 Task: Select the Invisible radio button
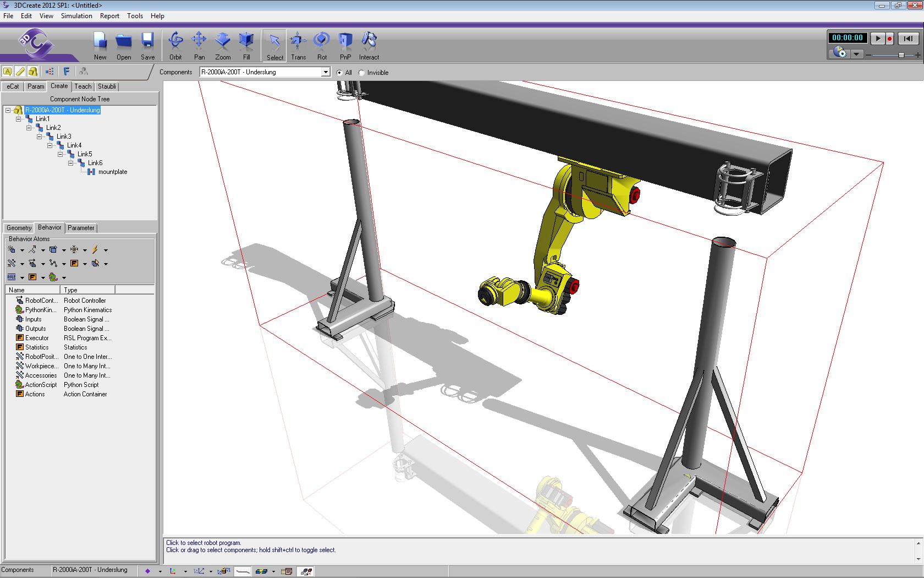click(x=361, y=73)
